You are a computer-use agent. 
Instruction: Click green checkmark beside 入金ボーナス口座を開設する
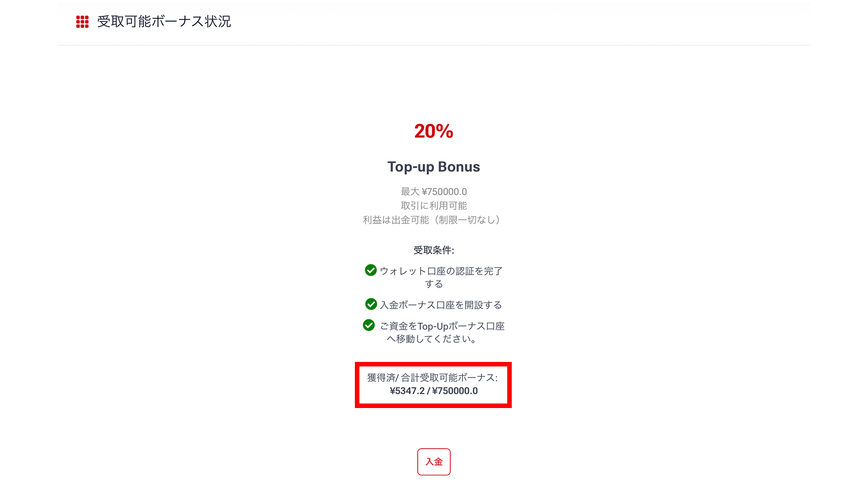(x=371, y=304)
